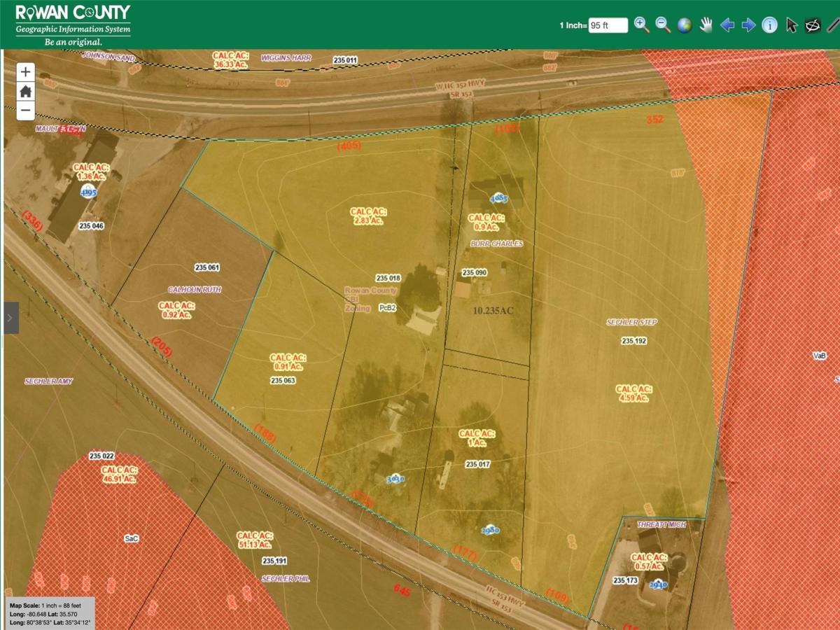Select the identify info tool
The width and height of the screenshot is (840, 630).
pyautogui.click(x=770, y=25)
